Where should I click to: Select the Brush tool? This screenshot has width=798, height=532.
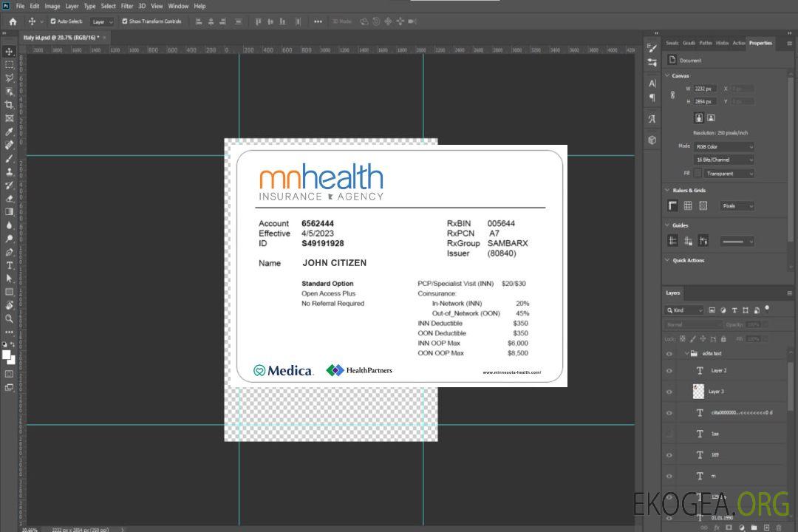9,158
